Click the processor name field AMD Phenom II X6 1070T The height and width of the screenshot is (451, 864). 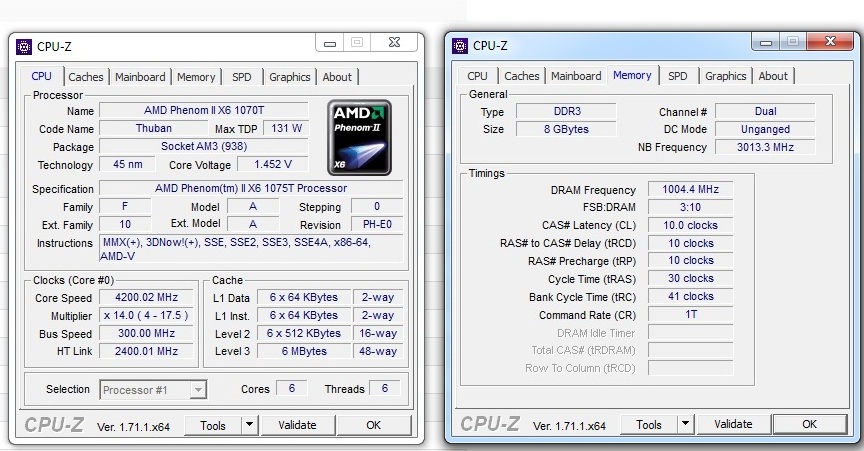click(204, 110)
